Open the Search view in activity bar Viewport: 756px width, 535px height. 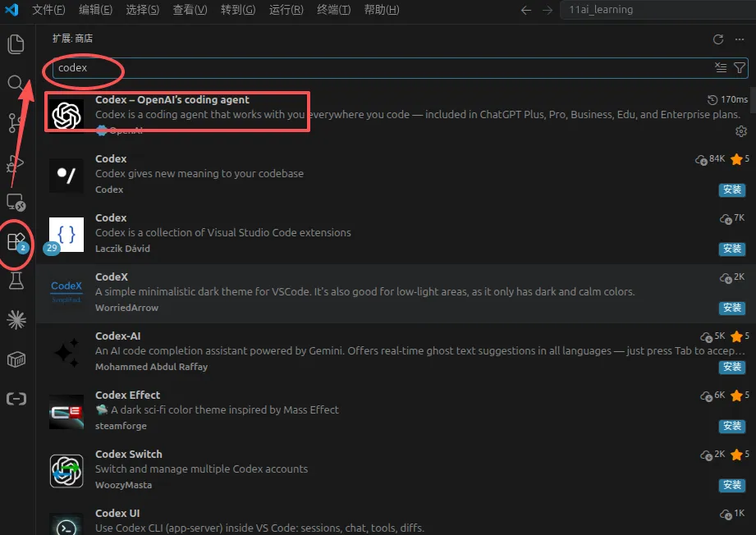[16, 83]
